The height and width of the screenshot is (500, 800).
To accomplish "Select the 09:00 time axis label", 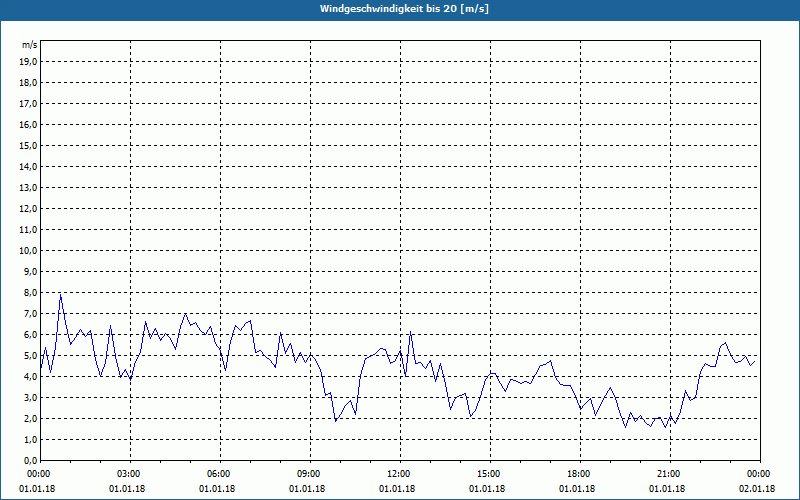I will (x=310, y=474).
